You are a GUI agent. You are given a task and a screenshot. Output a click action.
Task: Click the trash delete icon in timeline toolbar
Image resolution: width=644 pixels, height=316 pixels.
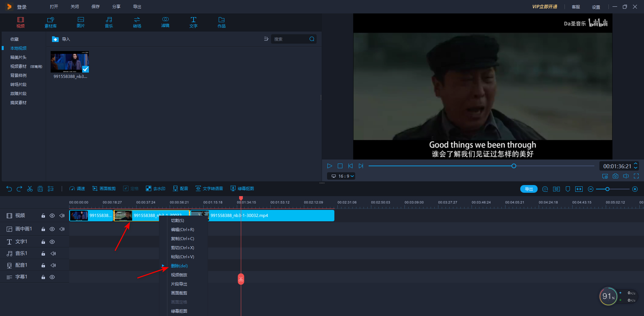point(40,189)
